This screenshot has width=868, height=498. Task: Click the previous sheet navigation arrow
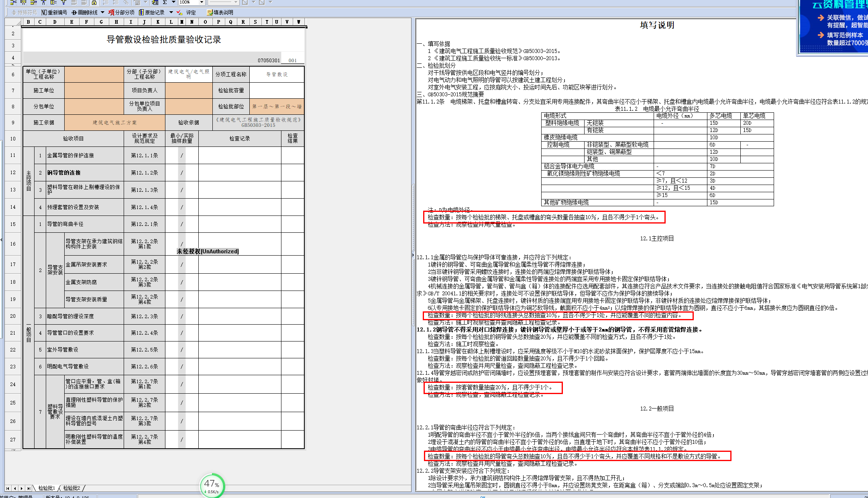pyautogui.click(x=15, y=488)
